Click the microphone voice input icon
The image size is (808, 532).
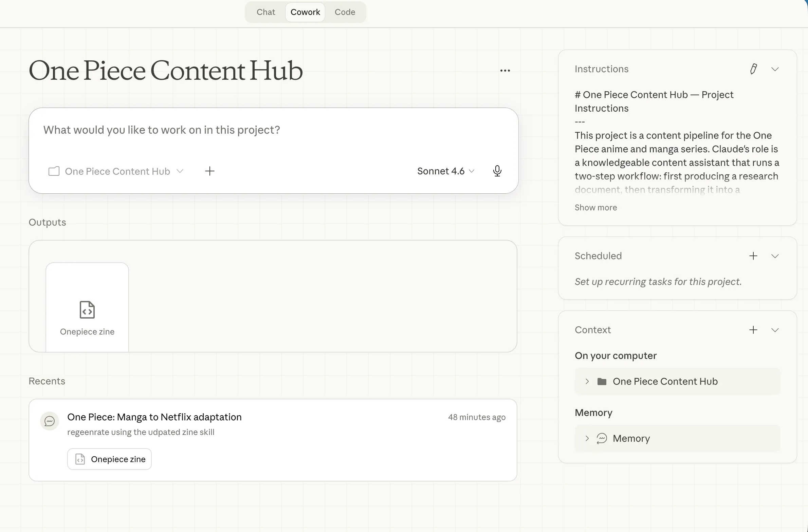(x=497, y=171)
